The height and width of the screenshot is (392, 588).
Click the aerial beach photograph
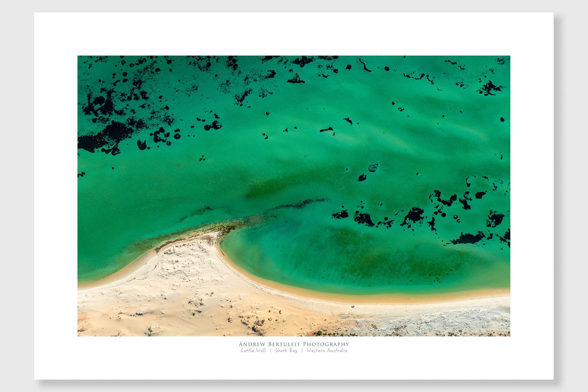(x=294, y=196)
